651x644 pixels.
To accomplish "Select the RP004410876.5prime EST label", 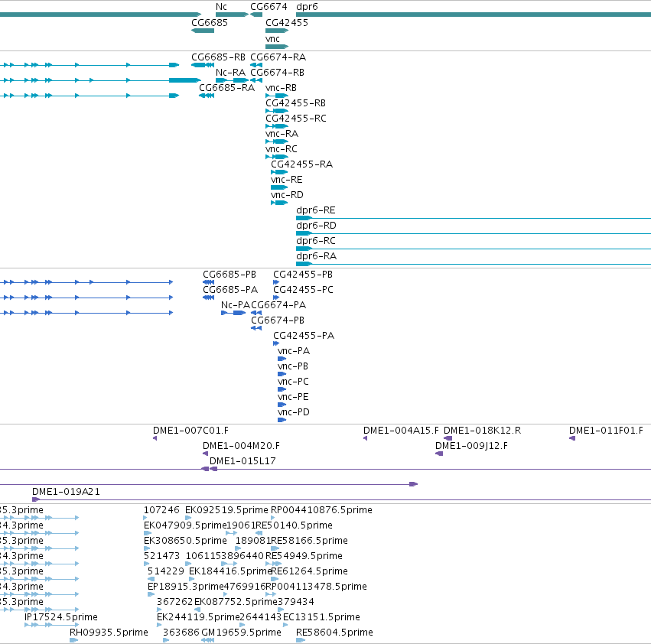I will point(322,510).
